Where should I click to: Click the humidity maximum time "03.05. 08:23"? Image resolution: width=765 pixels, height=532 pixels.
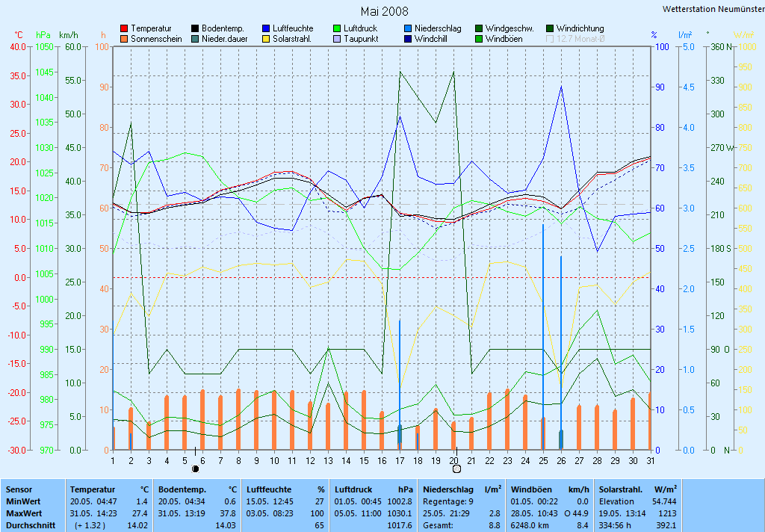point(270,513)
